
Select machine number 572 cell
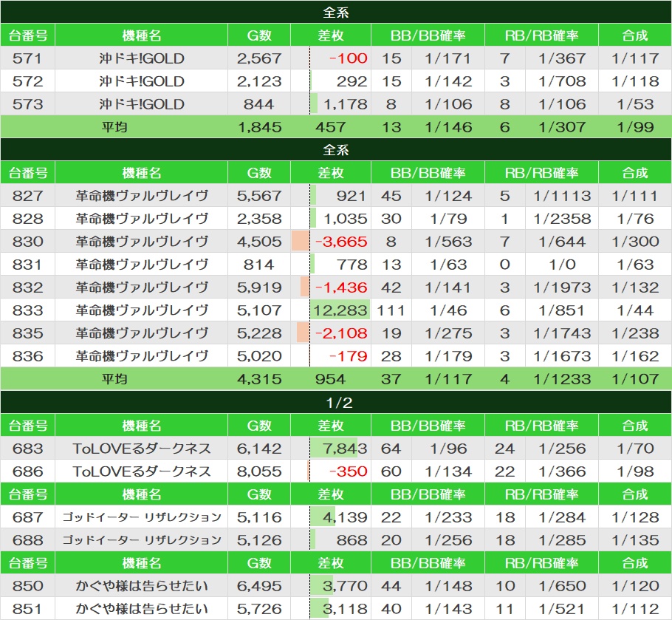[27, 81]
